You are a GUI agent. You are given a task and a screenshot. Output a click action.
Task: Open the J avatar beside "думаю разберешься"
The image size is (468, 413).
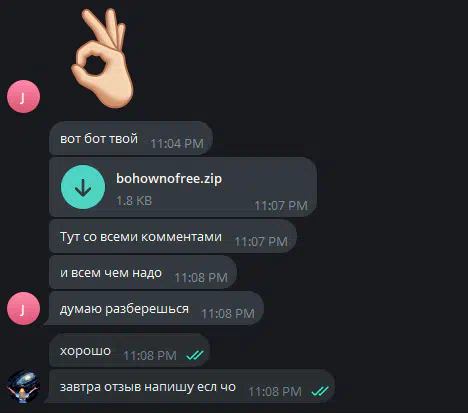[x=23, y=308]
